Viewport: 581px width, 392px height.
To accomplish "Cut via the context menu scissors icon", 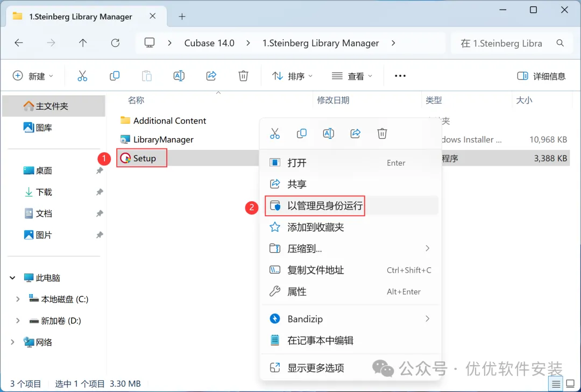I will (274, 133).
